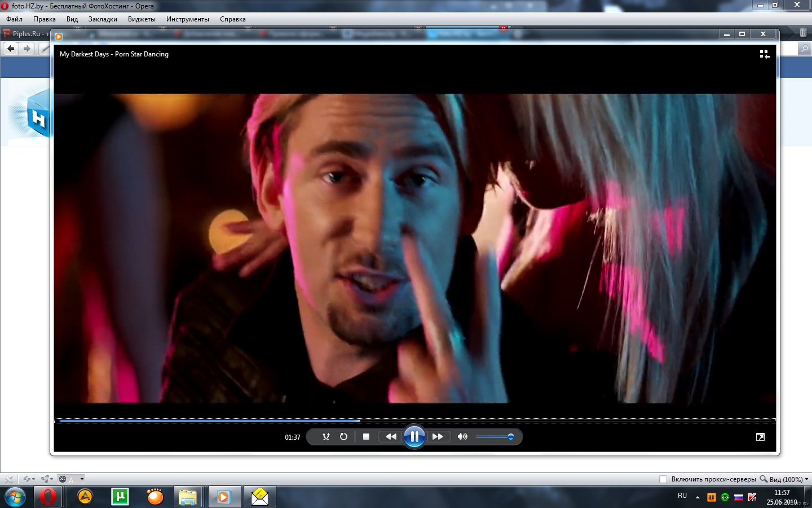
Task: Seek along the video progress bar
Action: [x=414, y=421]
